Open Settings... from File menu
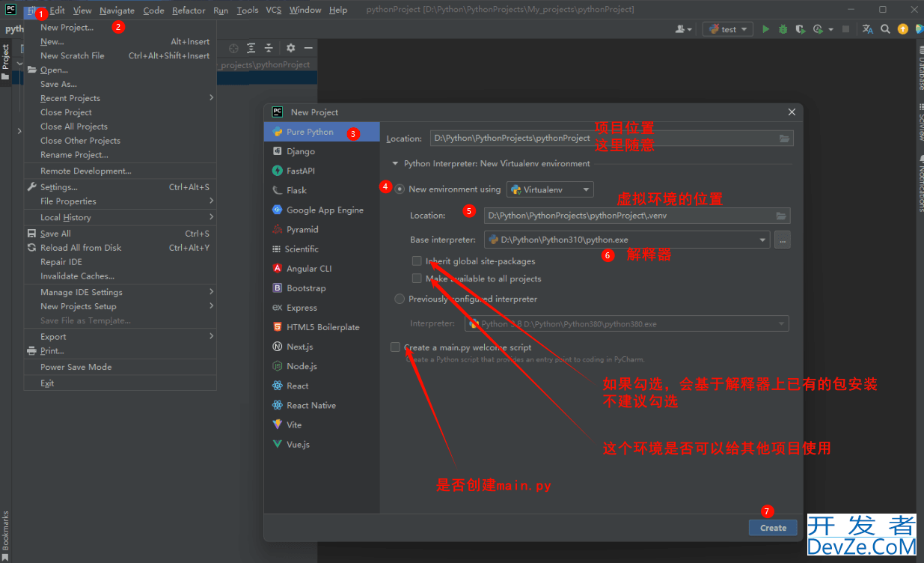 pyautogui.click(x=120, y=187)
